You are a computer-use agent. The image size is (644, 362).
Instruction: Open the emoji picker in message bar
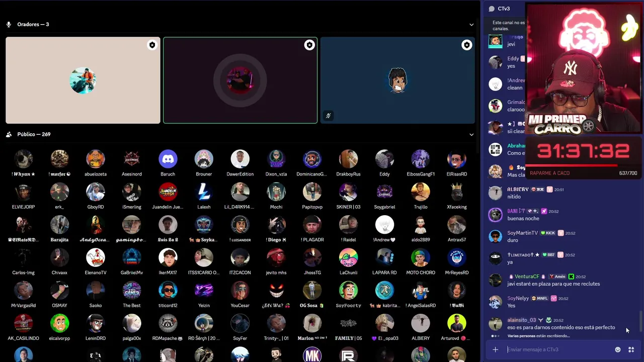click(618, 349)
